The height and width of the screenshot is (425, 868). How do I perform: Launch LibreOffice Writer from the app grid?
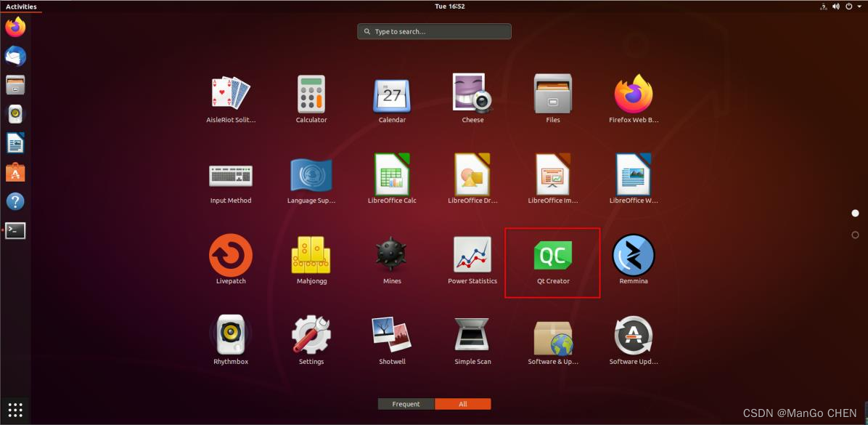click(x=634, y=174)
